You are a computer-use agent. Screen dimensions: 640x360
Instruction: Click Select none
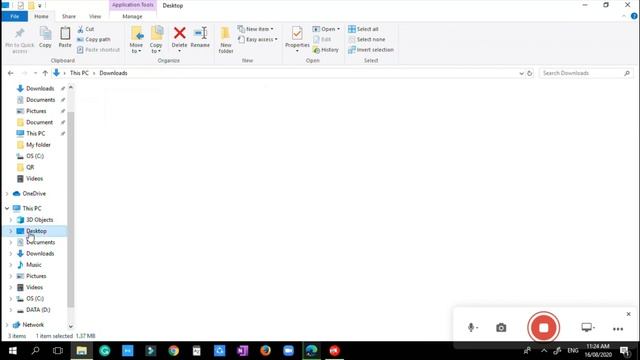pos(367,40)
